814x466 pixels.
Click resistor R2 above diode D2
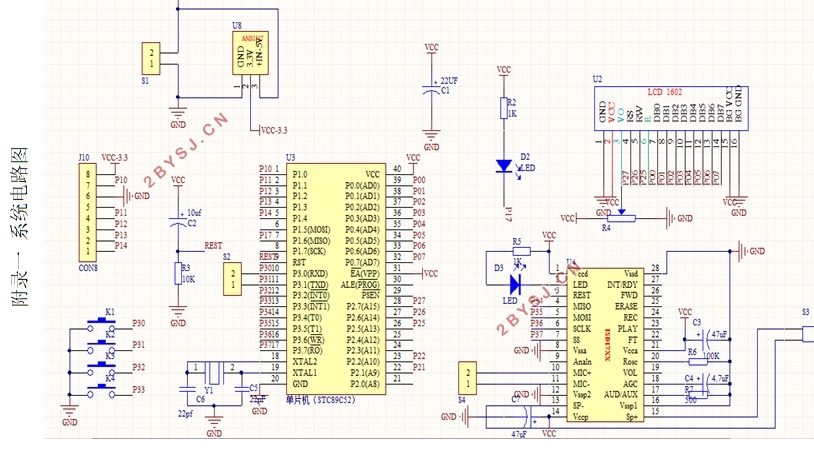(x=504, y=108)
